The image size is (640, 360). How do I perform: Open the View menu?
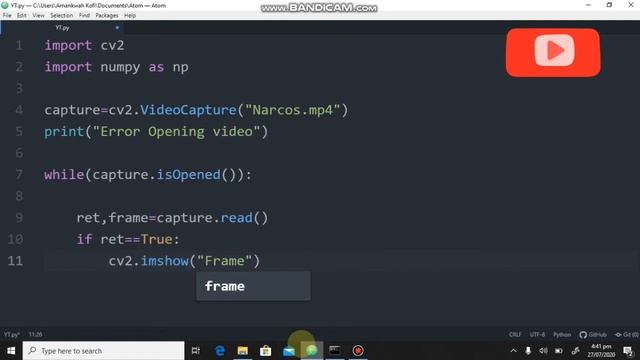[38, 16]
